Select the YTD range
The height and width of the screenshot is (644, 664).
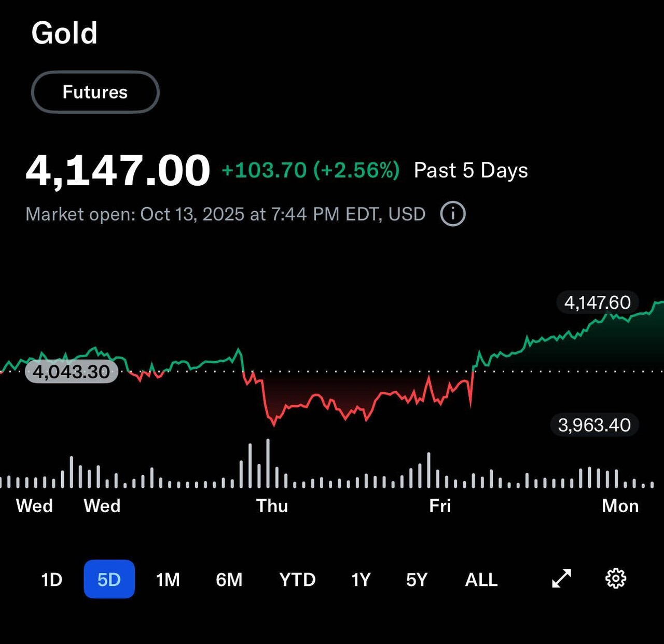(x=297, y=579)
